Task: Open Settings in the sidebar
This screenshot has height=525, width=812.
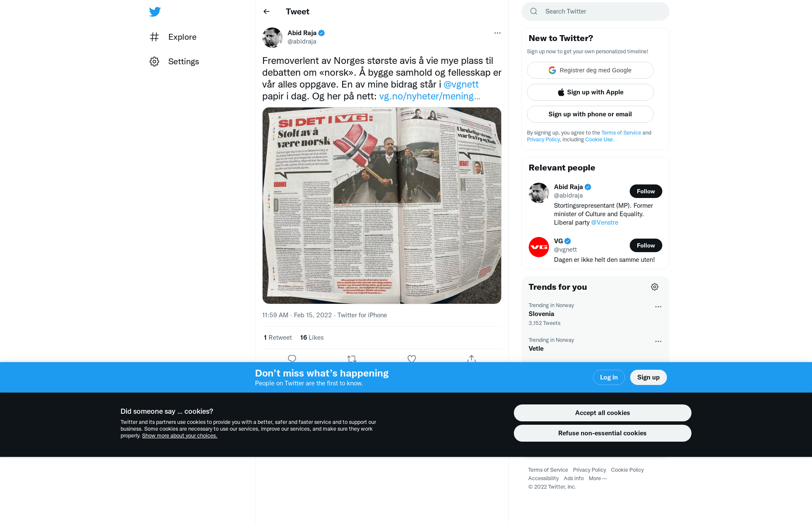Action: pos(174,61)
